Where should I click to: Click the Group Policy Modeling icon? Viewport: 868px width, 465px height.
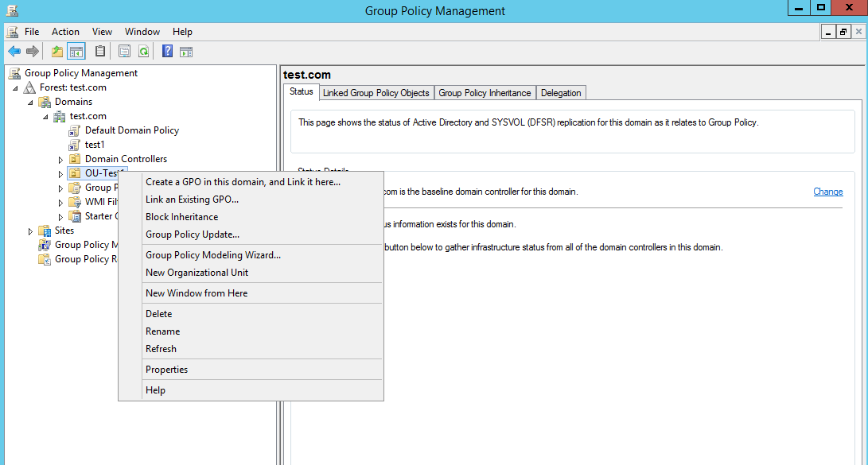[x=45, y=245]
